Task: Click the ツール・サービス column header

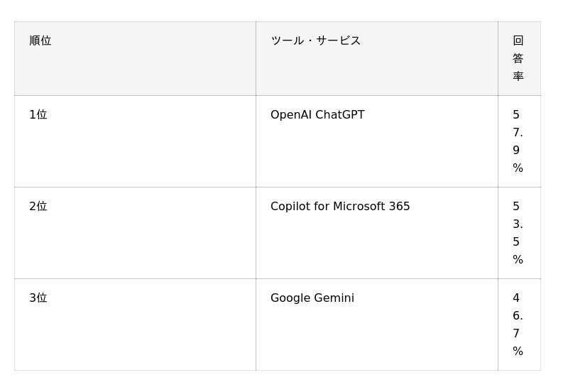Action: point(315,41)
